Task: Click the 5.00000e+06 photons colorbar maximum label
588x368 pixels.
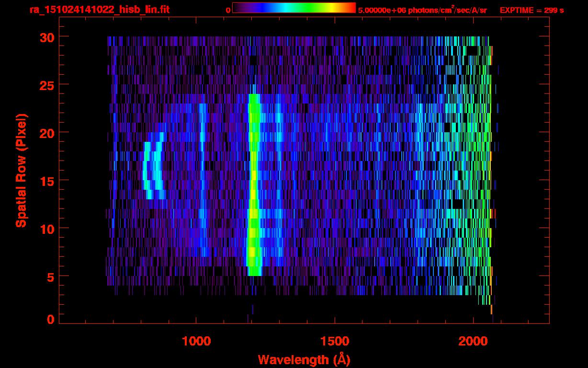Action: pyautogui.click(x=422, y=10)
